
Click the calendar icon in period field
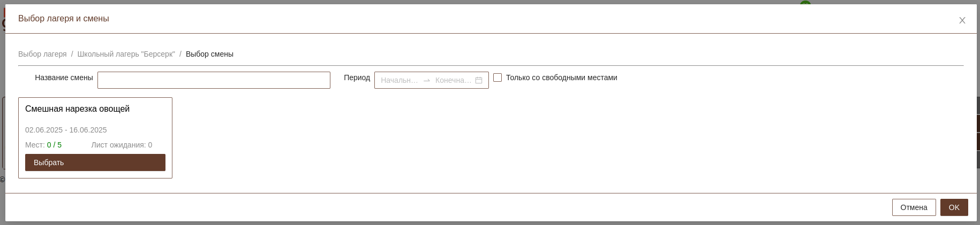click(x=479, y=80)
